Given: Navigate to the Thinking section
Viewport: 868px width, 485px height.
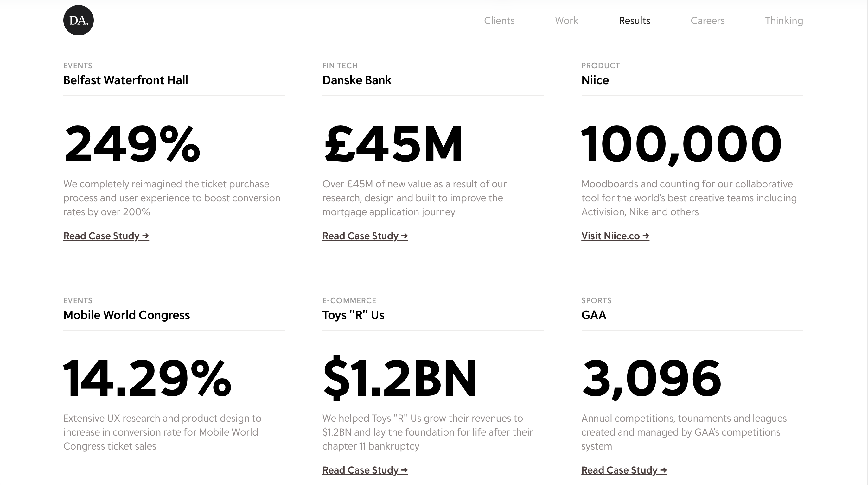Looking at the screenshot, I should click(784, 21).
